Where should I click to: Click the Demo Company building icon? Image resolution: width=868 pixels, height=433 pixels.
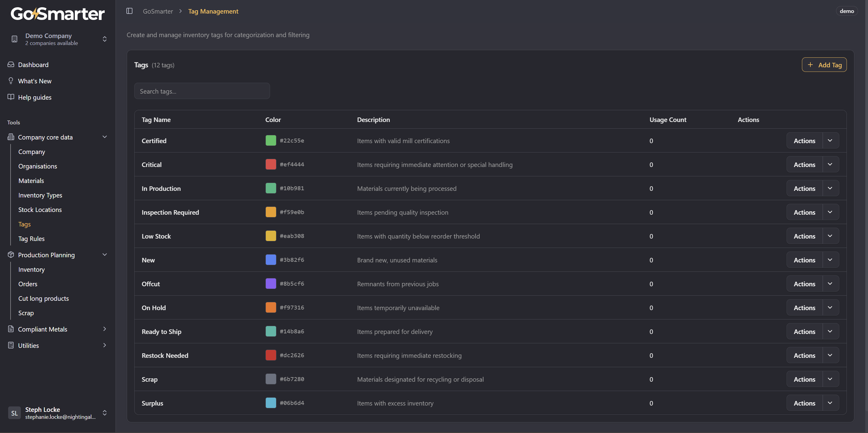pos(14,39)
